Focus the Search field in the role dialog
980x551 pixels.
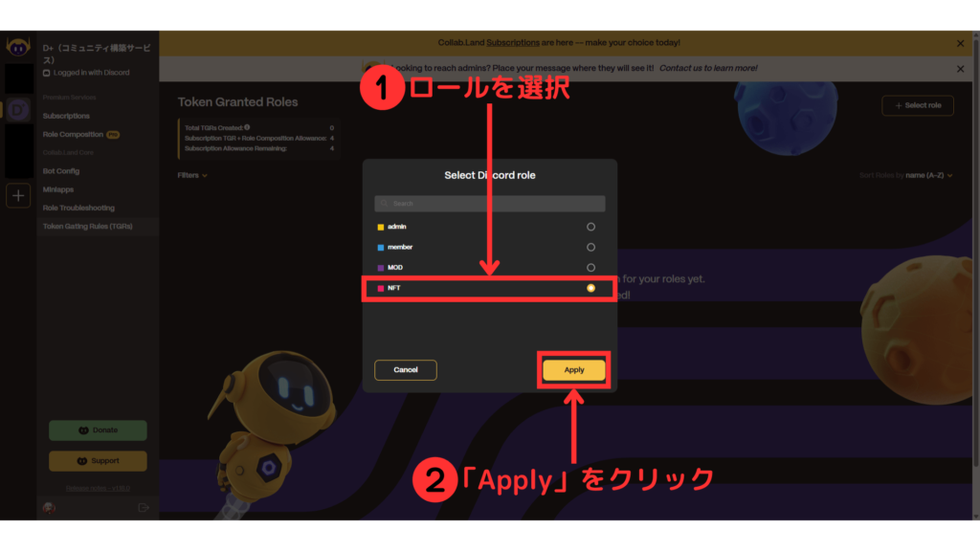tap(490, 204)
